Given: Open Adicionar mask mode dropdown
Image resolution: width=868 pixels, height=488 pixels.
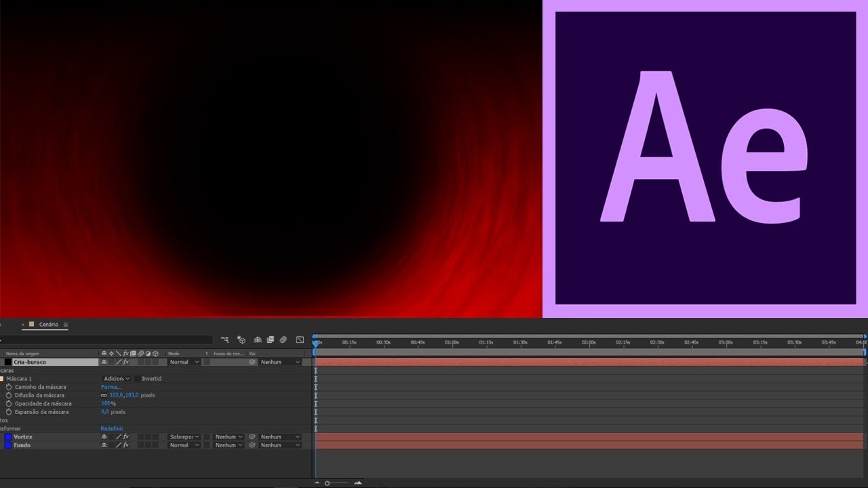Looking at the screenshot, I should [117, 379].
